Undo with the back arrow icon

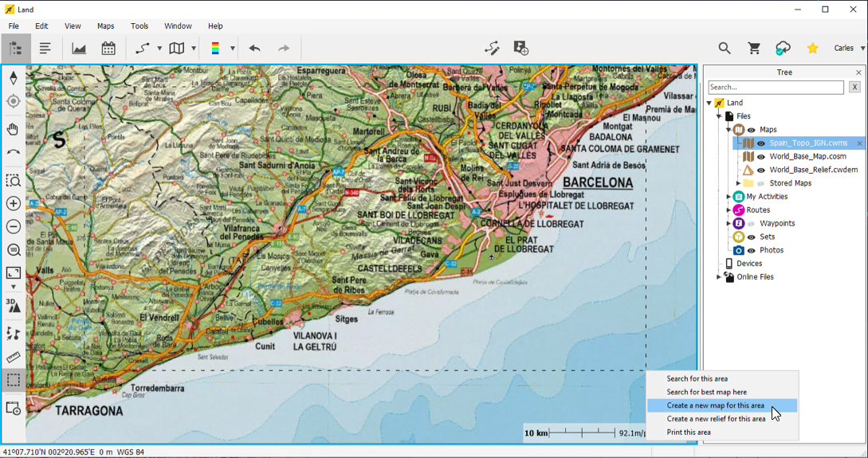pos(254,49)
